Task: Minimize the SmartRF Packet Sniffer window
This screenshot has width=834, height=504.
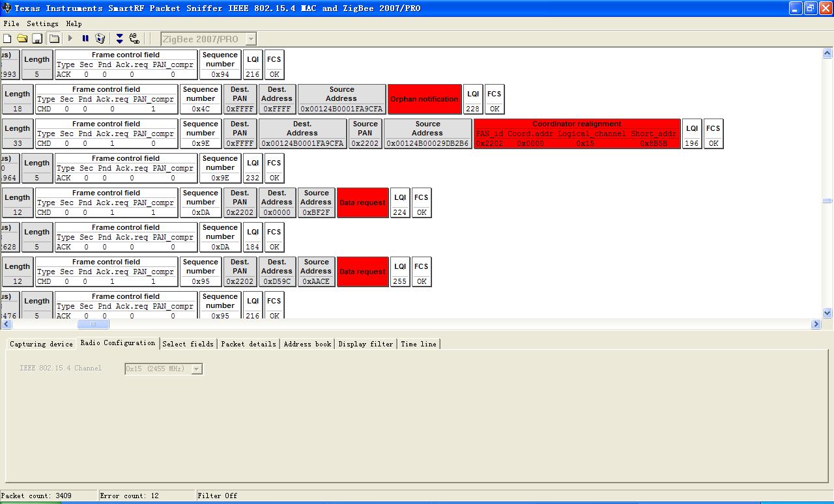Action: 796,8
